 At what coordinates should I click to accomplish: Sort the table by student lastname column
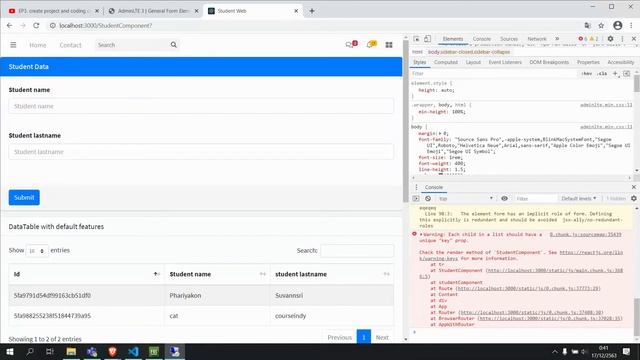pos(332,274)
